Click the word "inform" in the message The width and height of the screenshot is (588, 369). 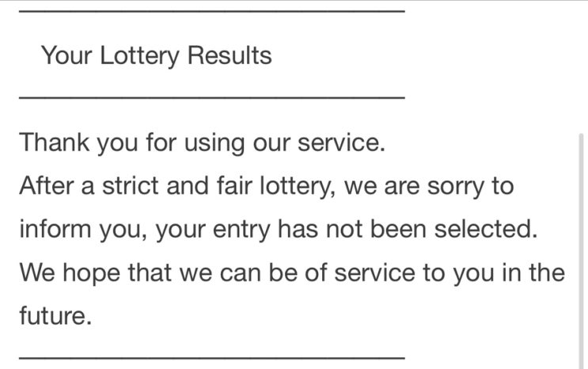(55, 229)
